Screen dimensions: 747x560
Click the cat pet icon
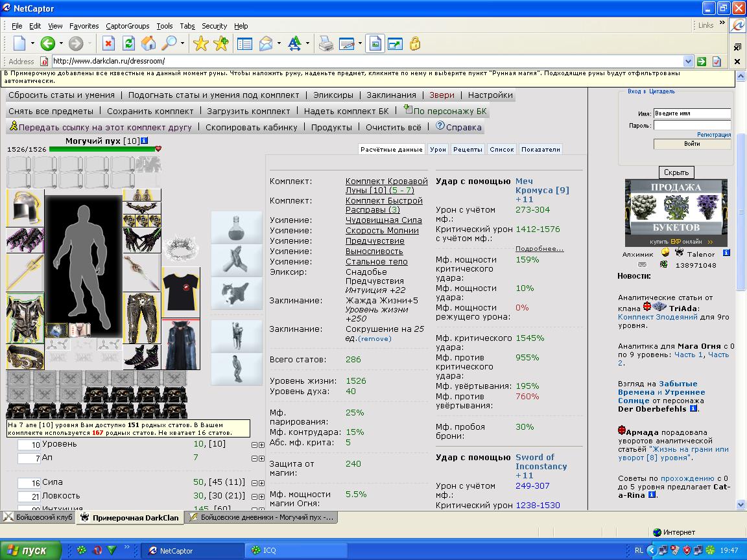tap(236, 293)
